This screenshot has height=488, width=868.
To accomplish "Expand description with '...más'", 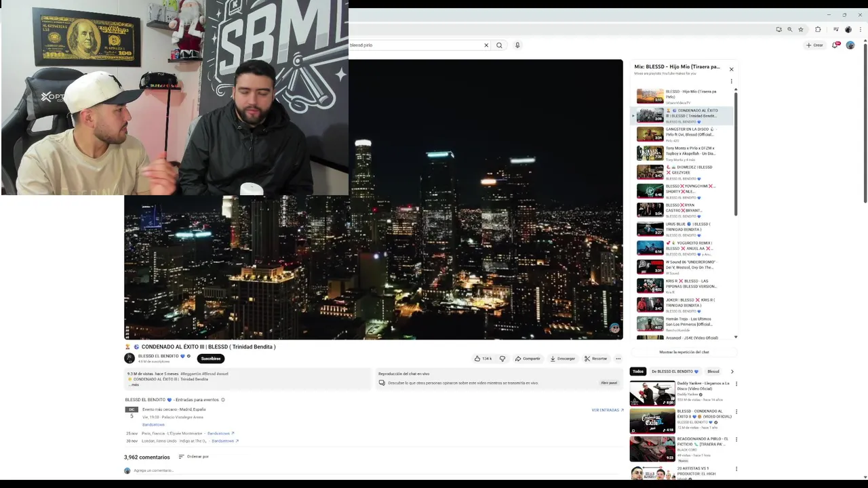I will coord(134,384).
